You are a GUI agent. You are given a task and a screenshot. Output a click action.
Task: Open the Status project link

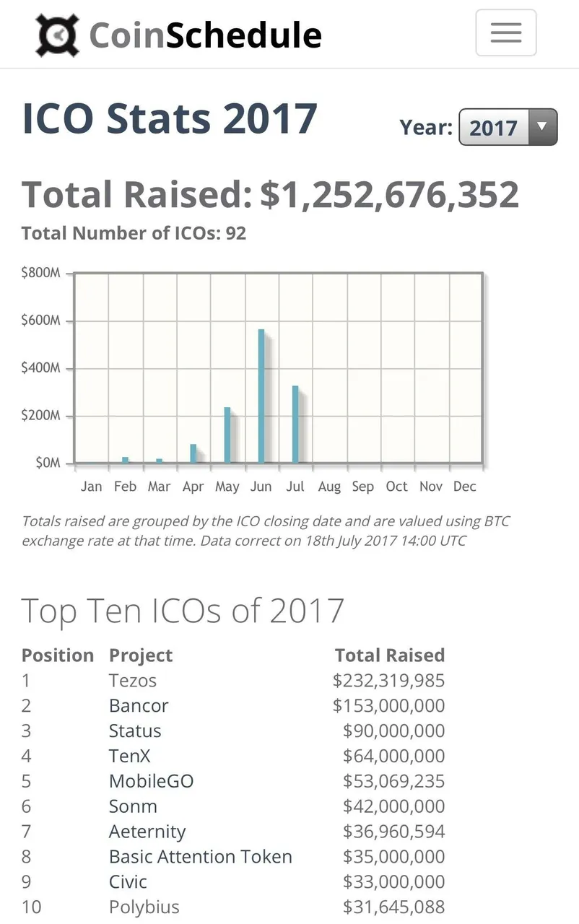(x=135, y=731)
